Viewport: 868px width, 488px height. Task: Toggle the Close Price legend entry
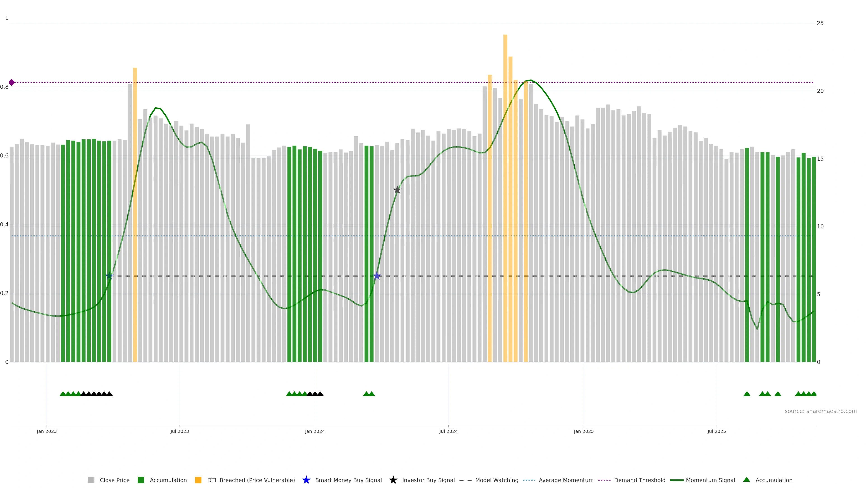[114, 480]
